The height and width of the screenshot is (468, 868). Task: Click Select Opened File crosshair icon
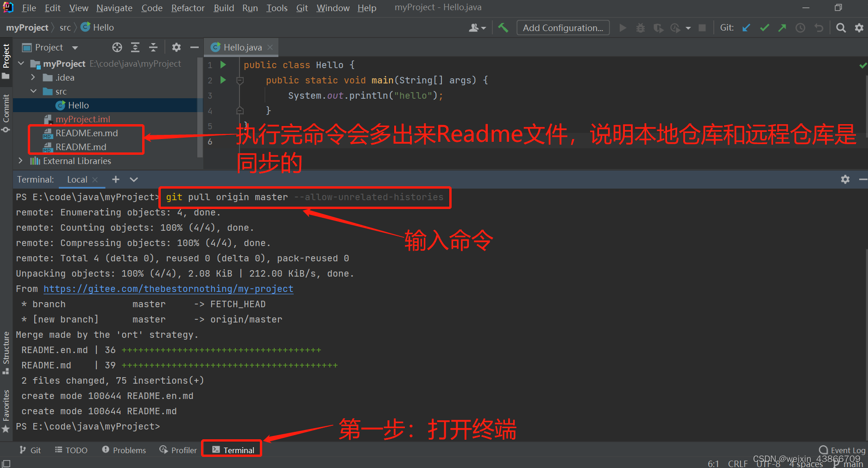117,47
